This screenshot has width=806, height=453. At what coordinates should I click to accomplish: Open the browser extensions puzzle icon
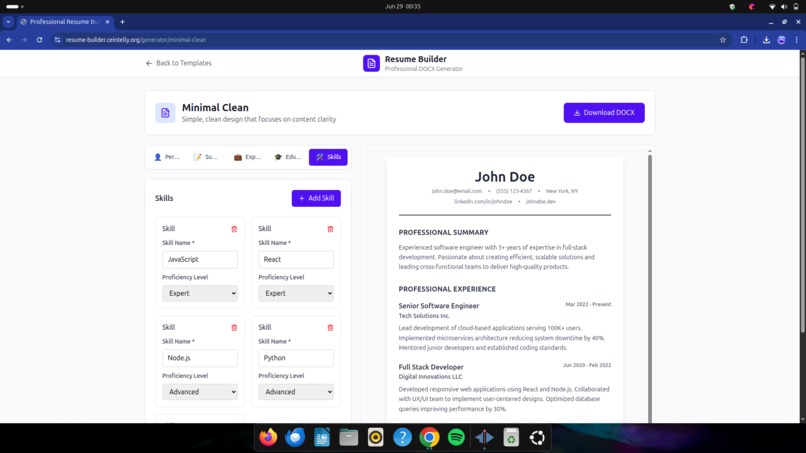pyautogui.click(x=744, y=40)
